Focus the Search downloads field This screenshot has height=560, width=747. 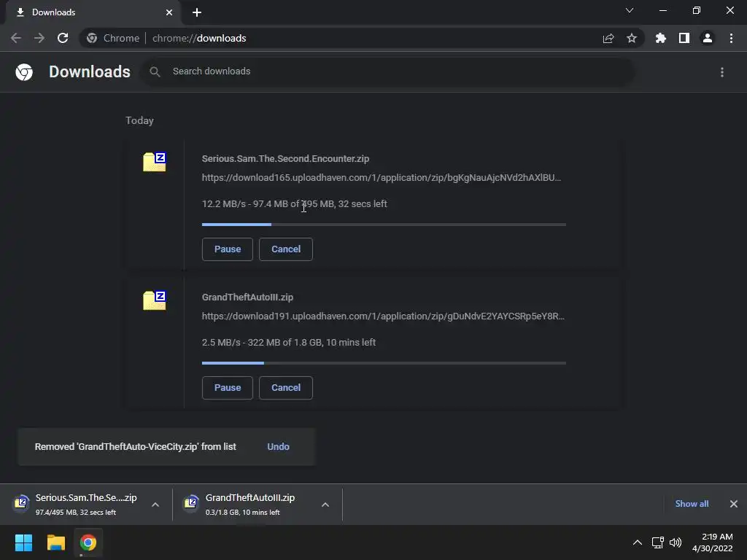click(x=388, y=71)
